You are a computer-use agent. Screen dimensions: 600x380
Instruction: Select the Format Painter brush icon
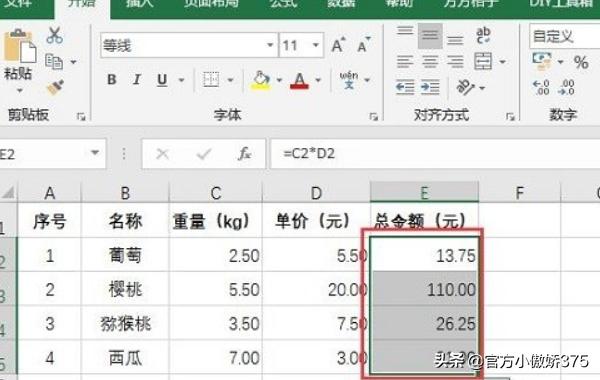tap(55, 88)
